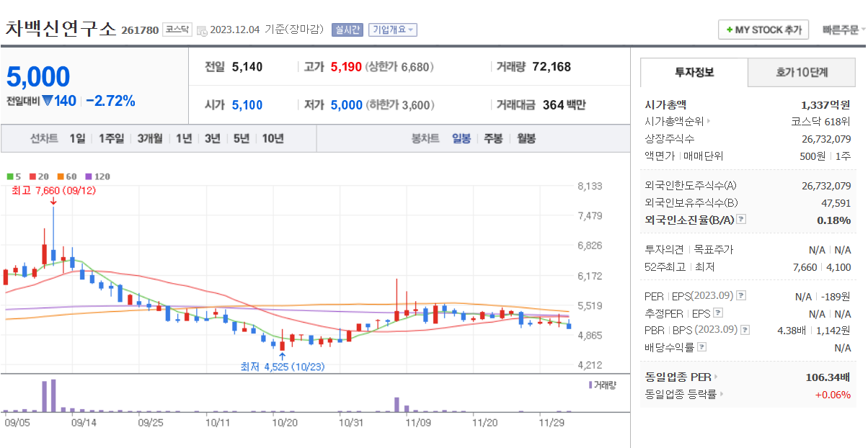The width and height of the screenshot is (868, 448).
Task: Click the 최저 4,525 (10/23) chart marker
Action: pos(283,367)
